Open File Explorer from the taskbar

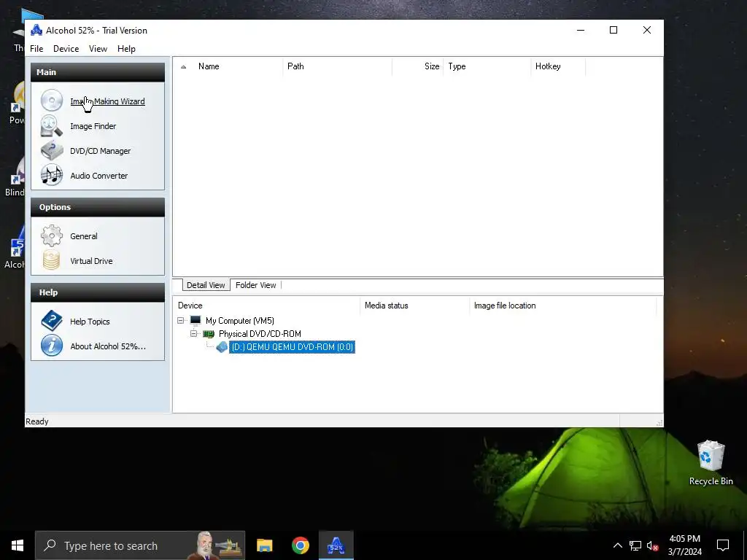264,545
